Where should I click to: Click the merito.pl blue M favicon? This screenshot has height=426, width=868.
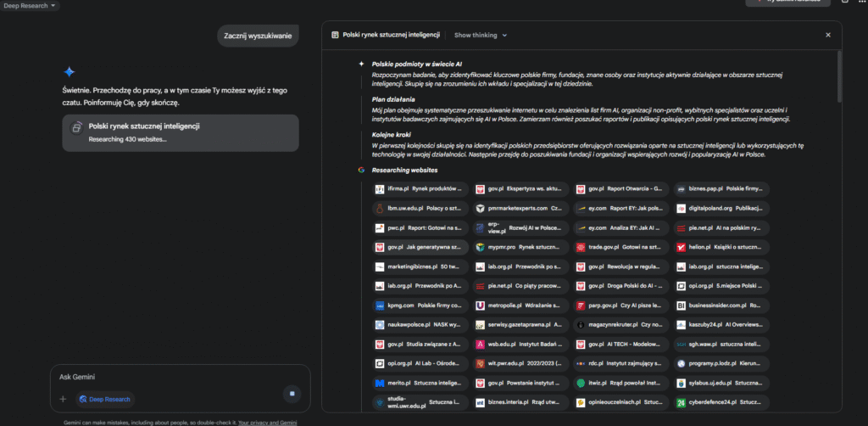(380, 383)
